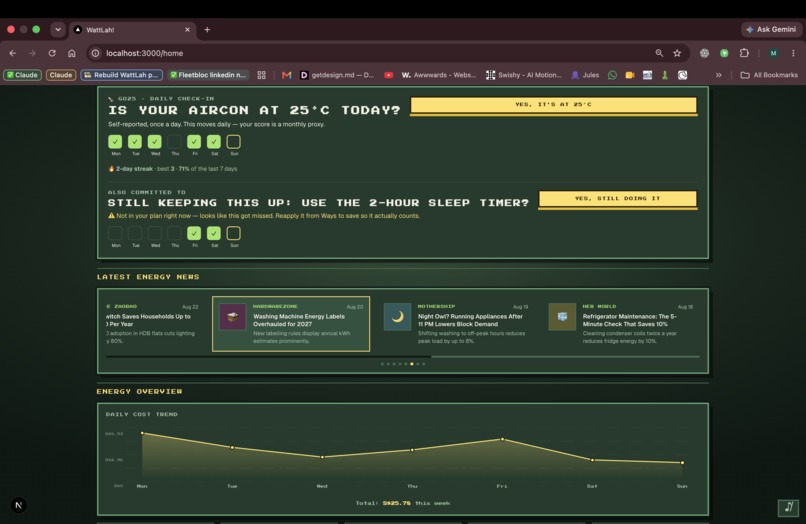806x524 pixels.
Task: Click the moon icon on Night Owl news card
Action: [x=397, y=317]
